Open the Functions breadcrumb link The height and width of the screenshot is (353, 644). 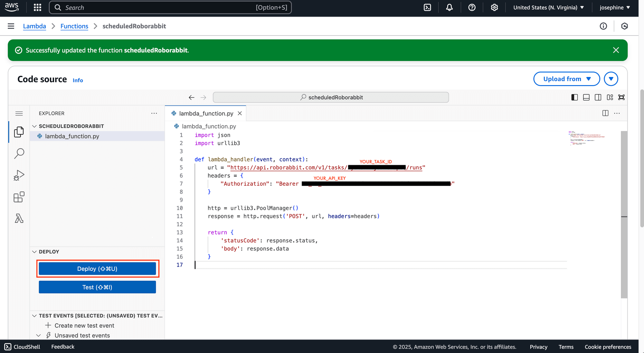click(74, 26)
